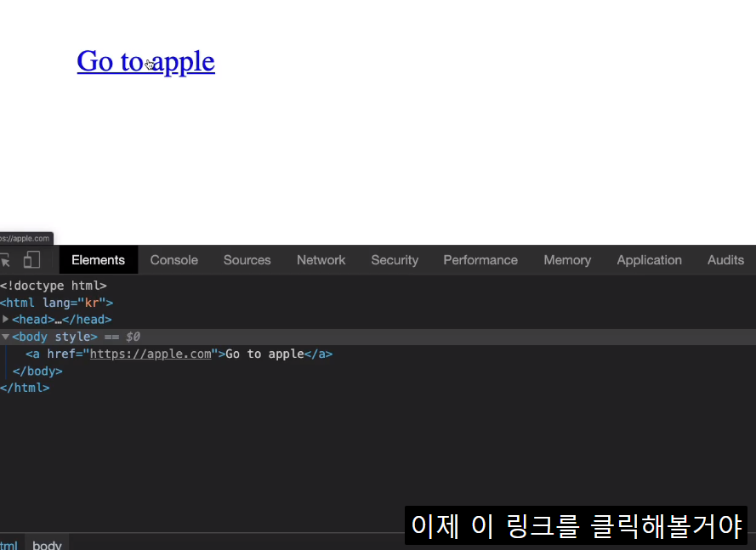This screenshot has width=756, height=550.
Task: Open the Application tab
Action: [x=650, y=260]
